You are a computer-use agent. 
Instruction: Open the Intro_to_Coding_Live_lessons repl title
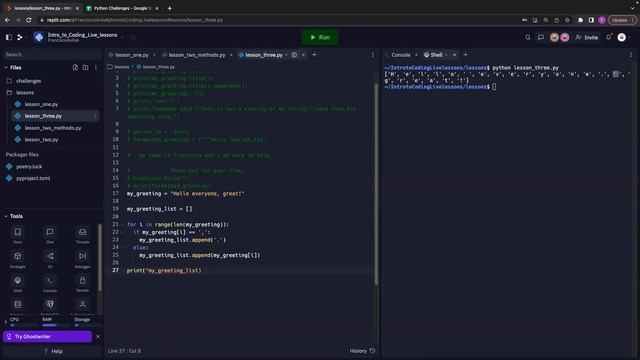82,35
